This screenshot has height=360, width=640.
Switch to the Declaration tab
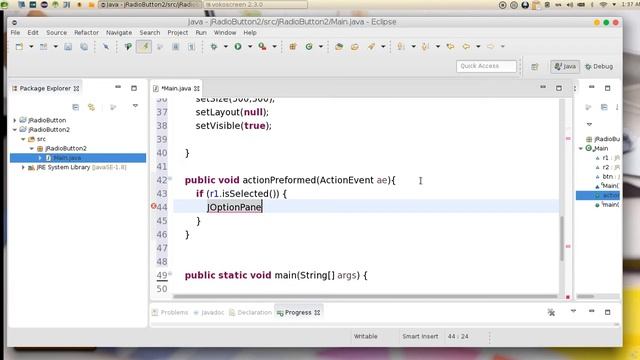tap(250, 313)
